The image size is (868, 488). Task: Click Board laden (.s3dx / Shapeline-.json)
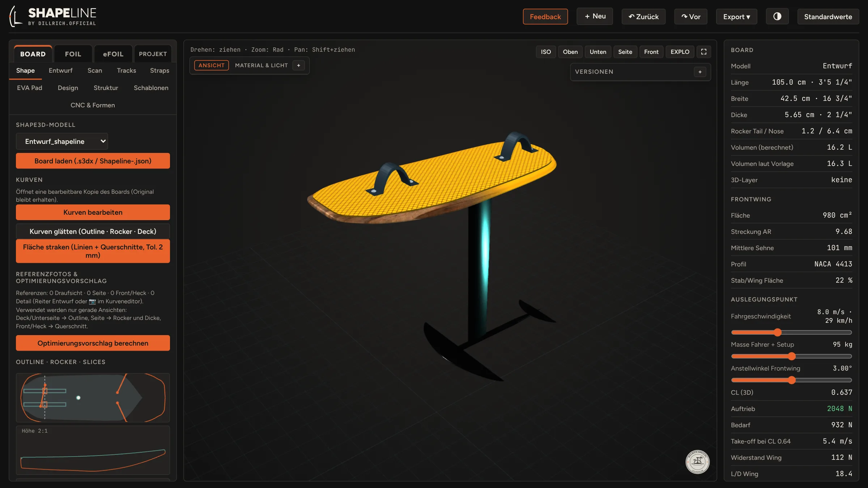pyautogui.click(x=93, y=161)
